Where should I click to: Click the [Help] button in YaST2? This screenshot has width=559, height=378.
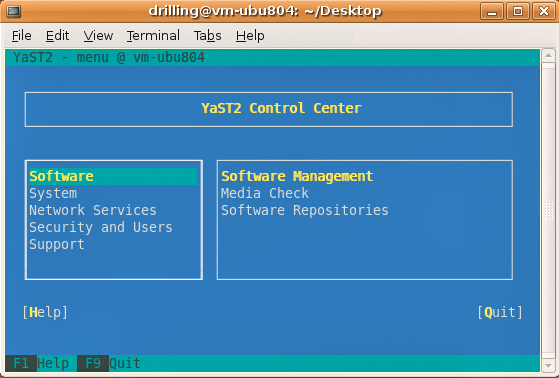[x=45, y=312]
